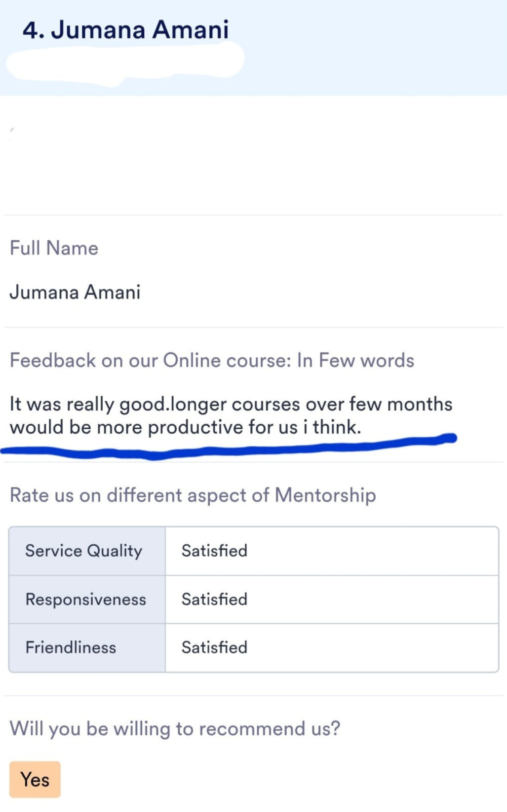Select the 'Friendliness' row header
Viewport: 507px width, 812px height.
(87, 648)
